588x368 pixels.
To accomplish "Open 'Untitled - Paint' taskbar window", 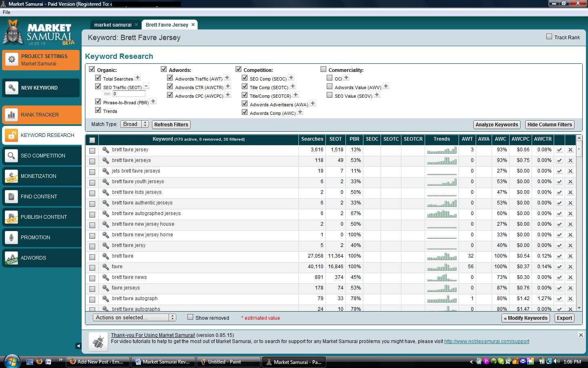I will coord(228,362).
